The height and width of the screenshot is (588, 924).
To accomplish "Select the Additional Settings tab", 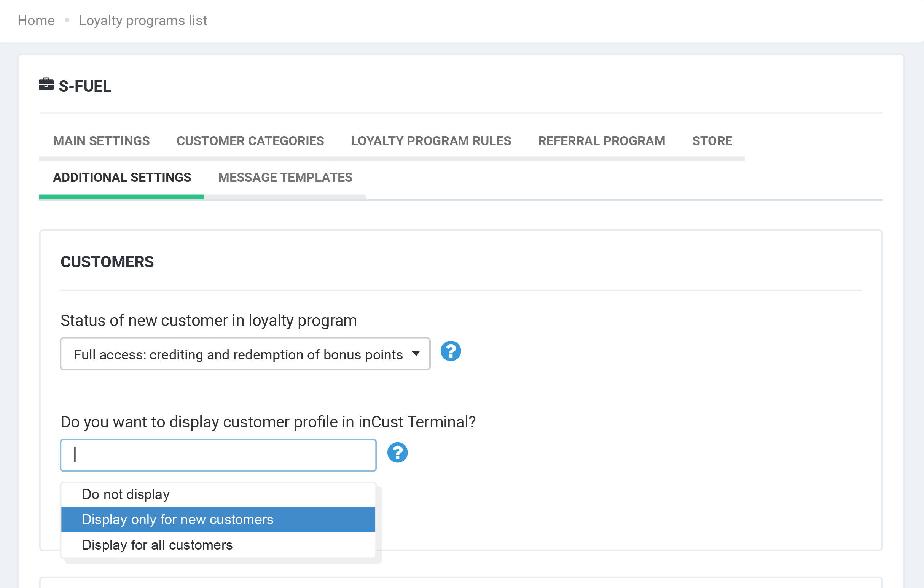I will pos(122,178).
